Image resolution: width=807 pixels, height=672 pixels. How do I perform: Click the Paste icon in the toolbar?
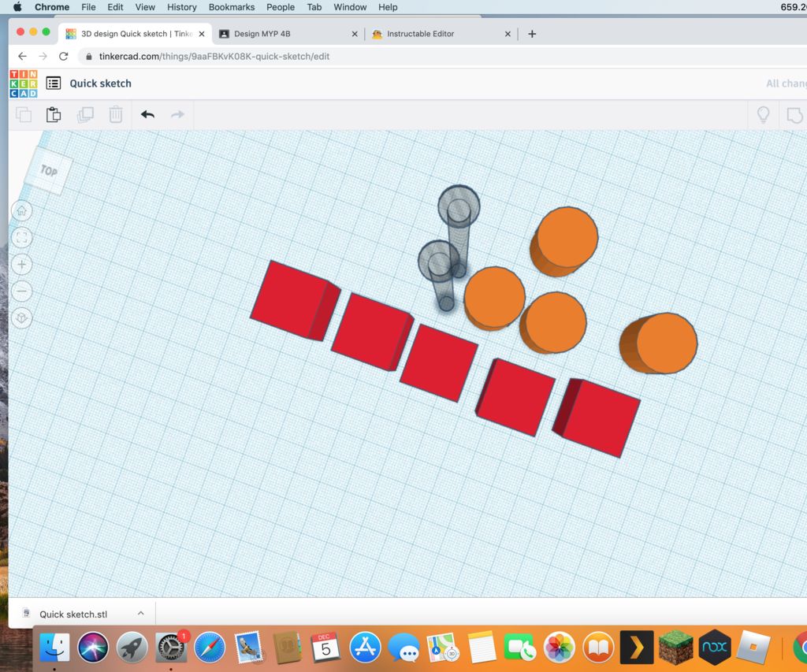coord(53,114)
